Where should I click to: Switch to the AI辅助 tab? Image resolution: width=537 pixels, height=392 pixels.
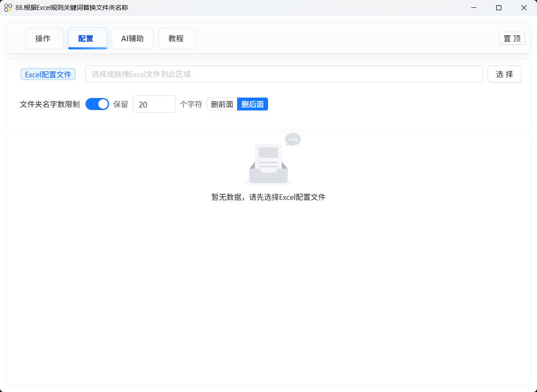(x=132, y=38)
